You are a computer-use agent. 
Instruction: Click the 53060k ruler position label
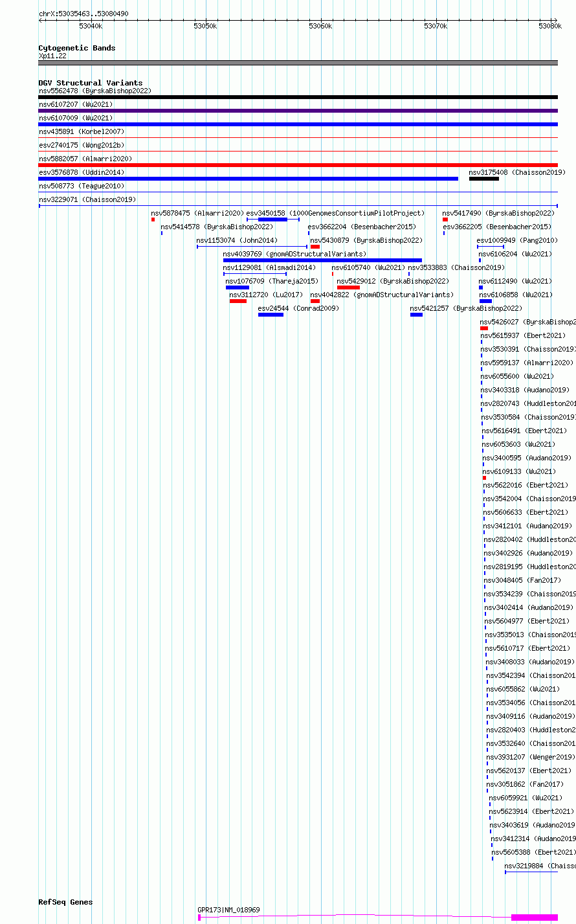(320, 26)
